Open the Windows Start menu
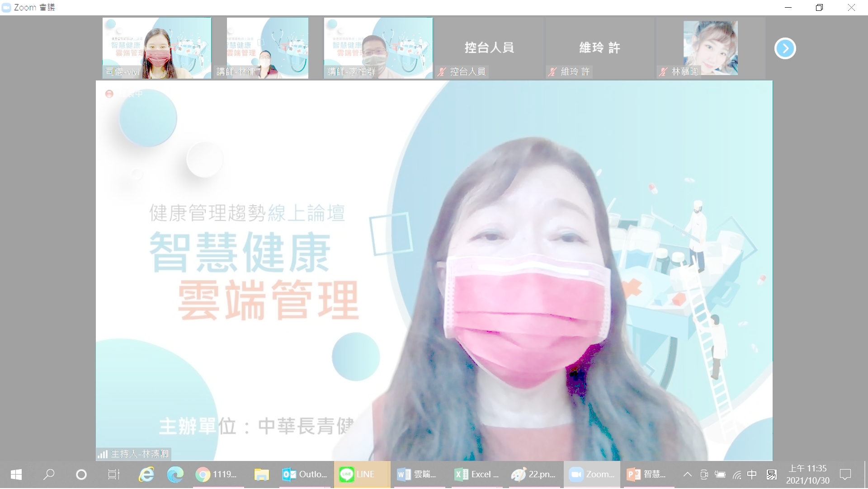 (x=15, y=475)
